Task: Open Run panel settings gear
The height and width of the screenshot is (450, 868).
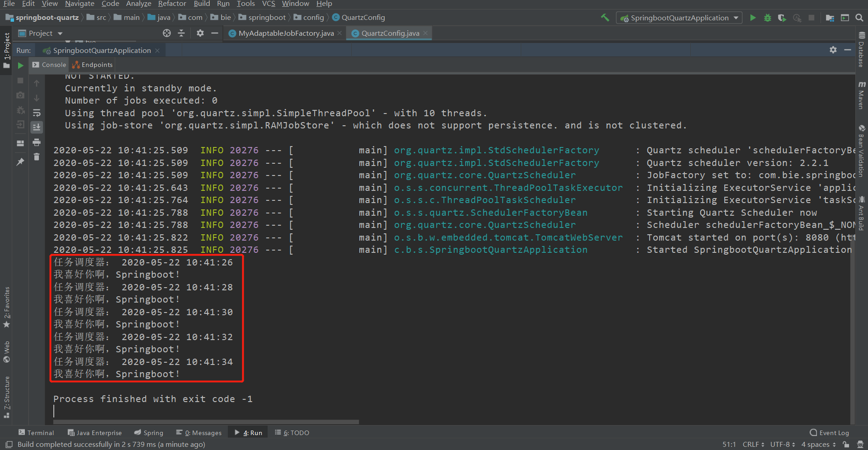Action: pyautogui.click(x=833, y=50)
